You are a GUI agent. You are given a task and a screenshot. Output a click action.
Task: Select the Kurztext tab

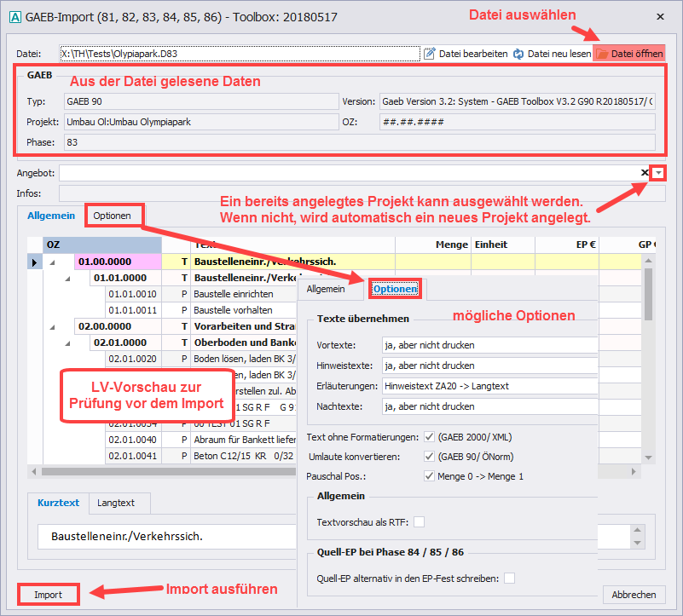[58, 503]
